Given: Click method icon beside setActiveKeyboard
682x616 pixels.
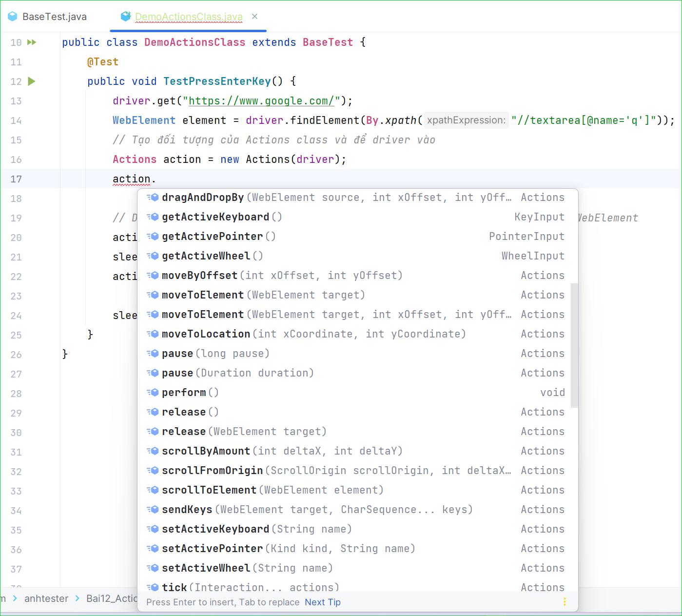Looking at the screenshot, I should click(x=153, y=529).
